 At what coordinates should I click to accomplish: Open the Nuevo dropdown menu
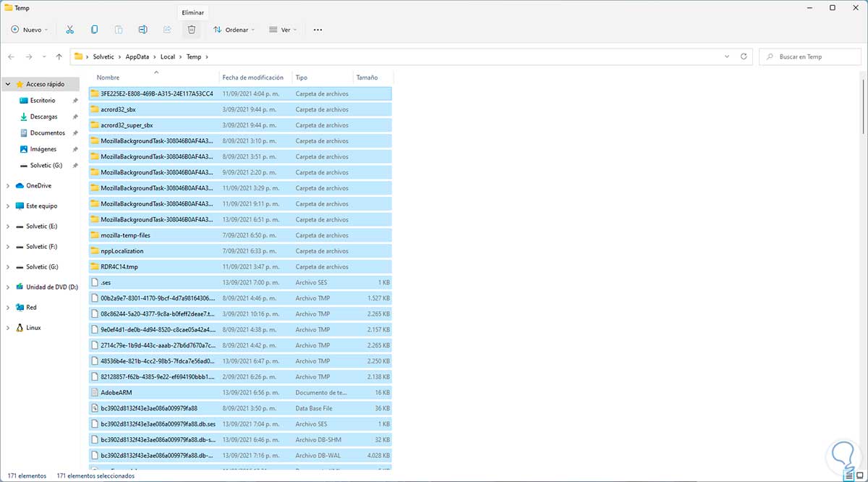pyautogui.click(x=30, y=30)
